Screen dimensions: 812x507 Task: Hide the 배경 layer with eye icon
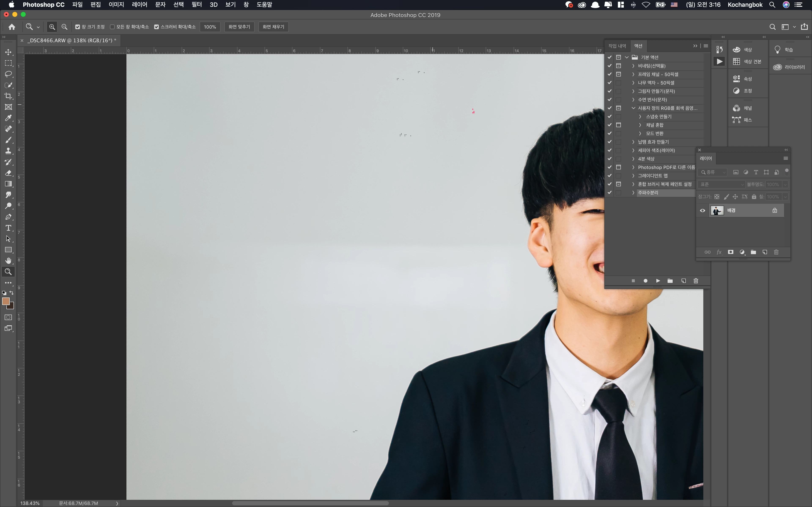coord(702,211)
